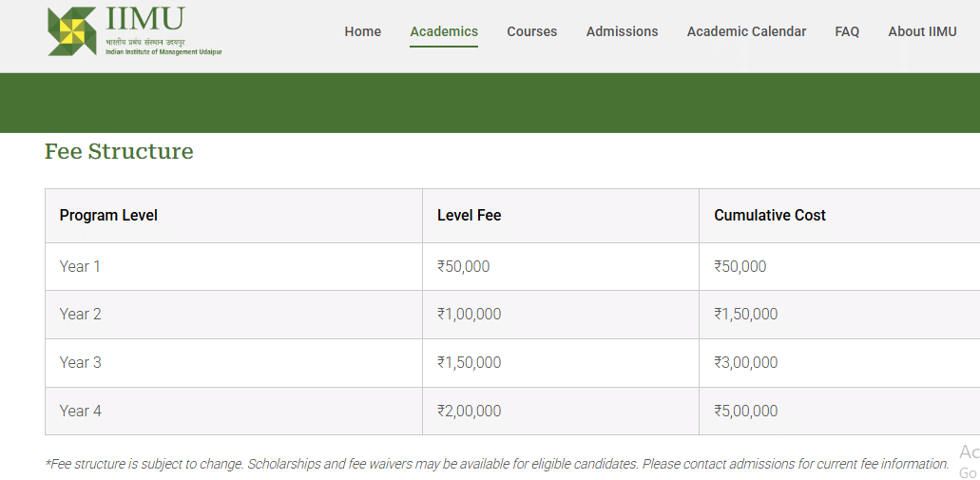Click the Year 3 cumulative cost ₹3,00,000

point(745,363)
